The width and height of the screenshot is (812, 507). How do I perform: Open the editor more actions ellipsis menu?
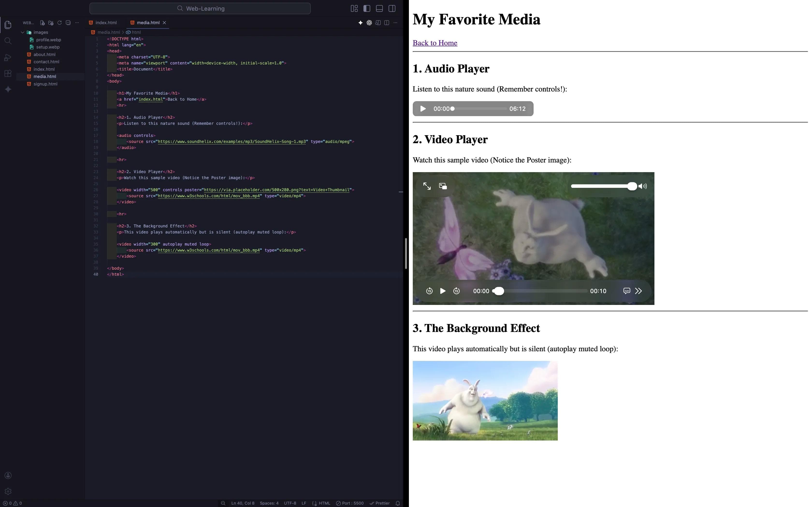click(395, 23)
